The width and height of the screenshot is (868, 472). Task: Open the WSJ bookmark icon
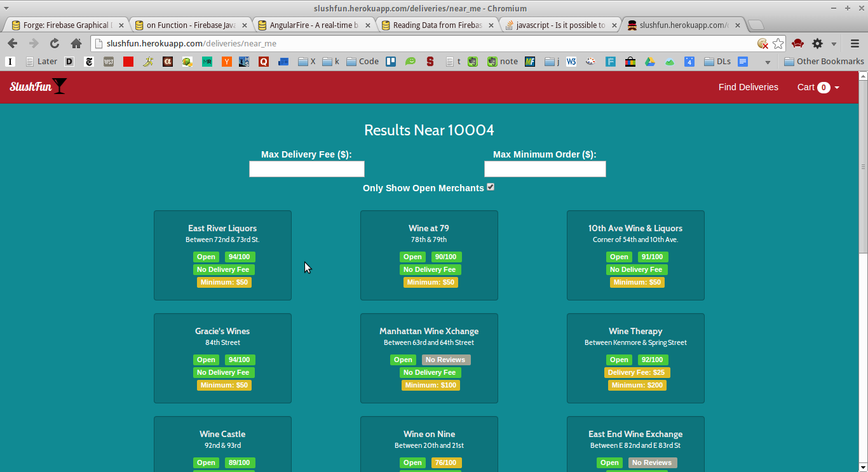coord(109,62)
